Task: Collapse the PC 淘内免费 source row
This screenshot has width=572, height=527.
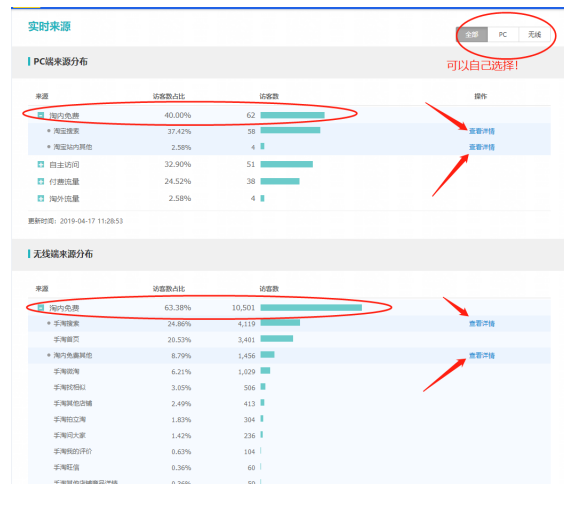Action: (x=41, y=115)
